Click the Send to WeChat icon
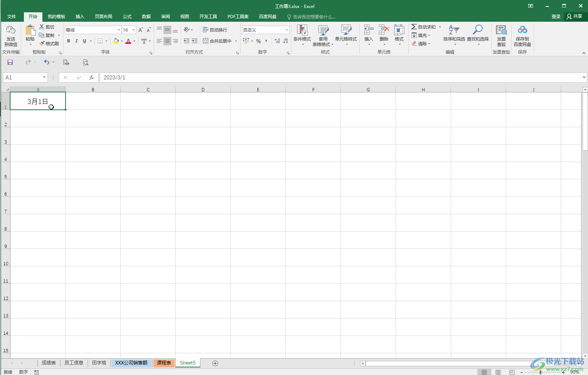The width and height of the screenshot is (588, 375). tap(11, 30)
